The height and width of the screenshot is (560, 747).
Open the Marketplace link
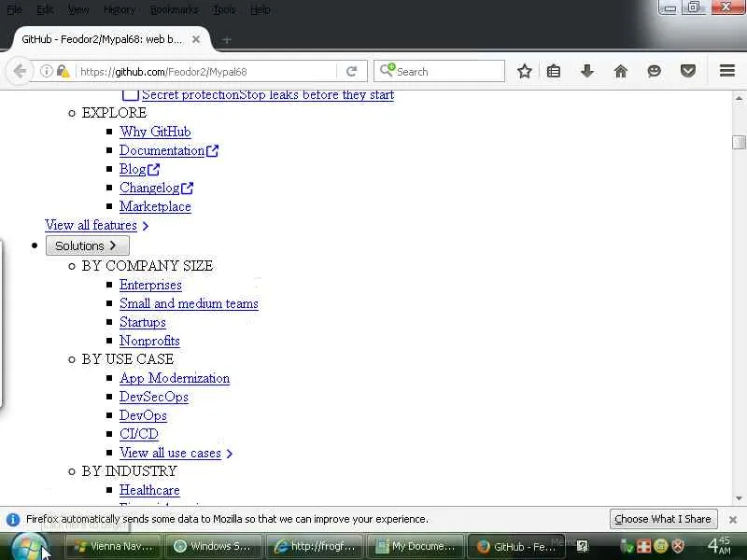(155, 206)
